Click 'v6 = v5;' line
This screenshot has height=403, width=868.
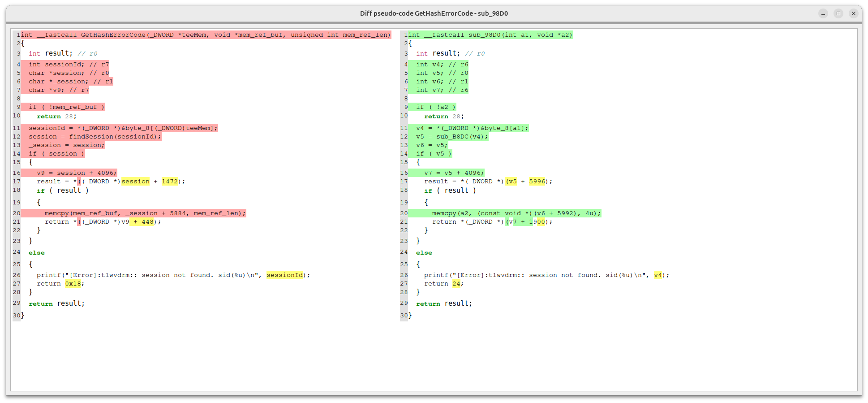click(x=432, y=145)
